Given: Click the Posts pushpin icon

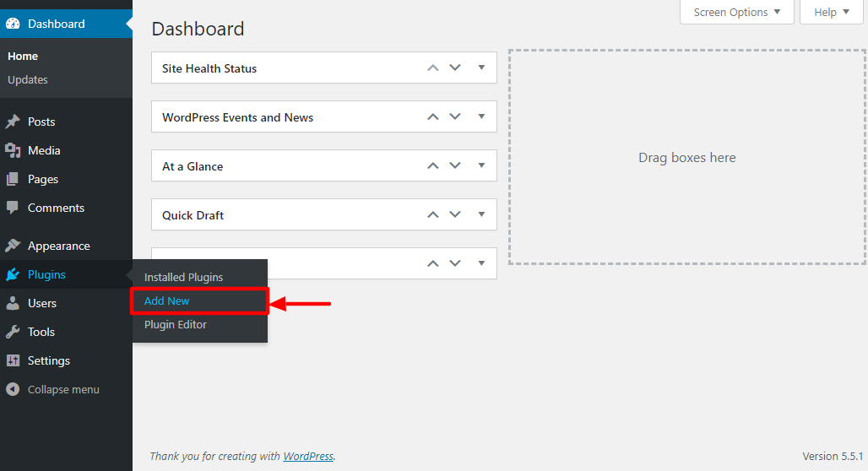Looking at the screenshot, I should pos(13,122).
